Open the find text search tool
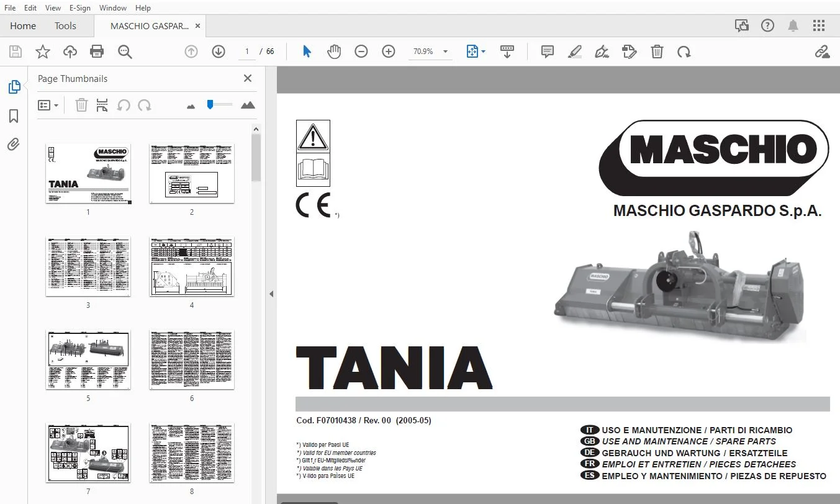Screen dimensions: 840x504 pyautogui.click(x=125, y=52)
